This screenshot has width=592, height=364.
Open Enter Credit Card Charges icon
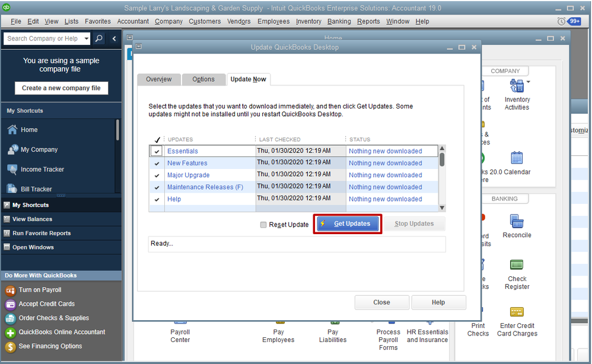pos(517,312)
